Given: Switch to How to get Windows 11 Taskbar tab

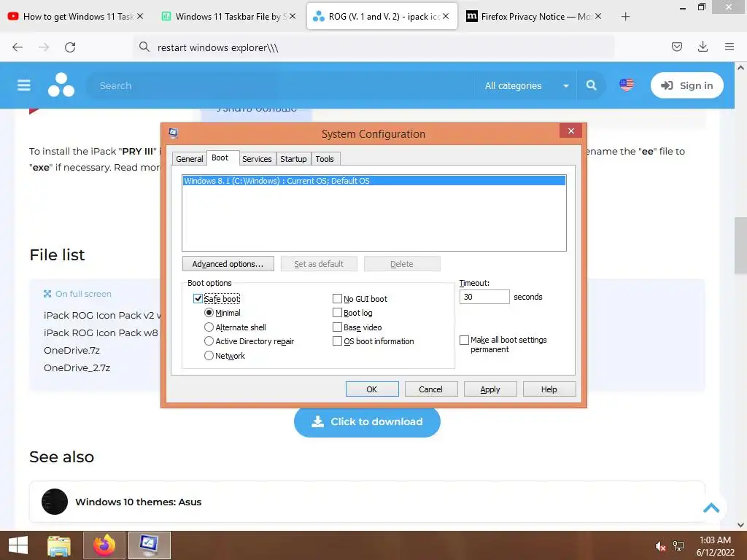Looking at the screenshot, I should [x=76, y=17].
